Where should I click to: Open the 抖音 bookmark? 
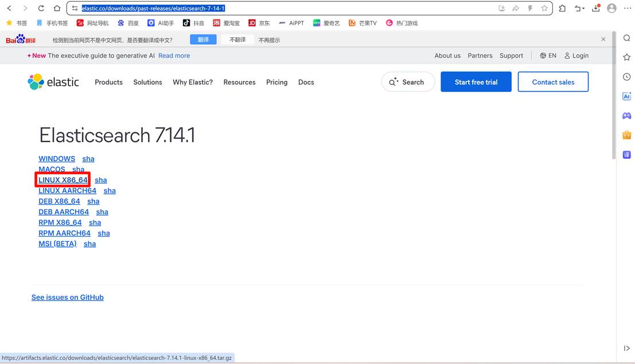193,23
